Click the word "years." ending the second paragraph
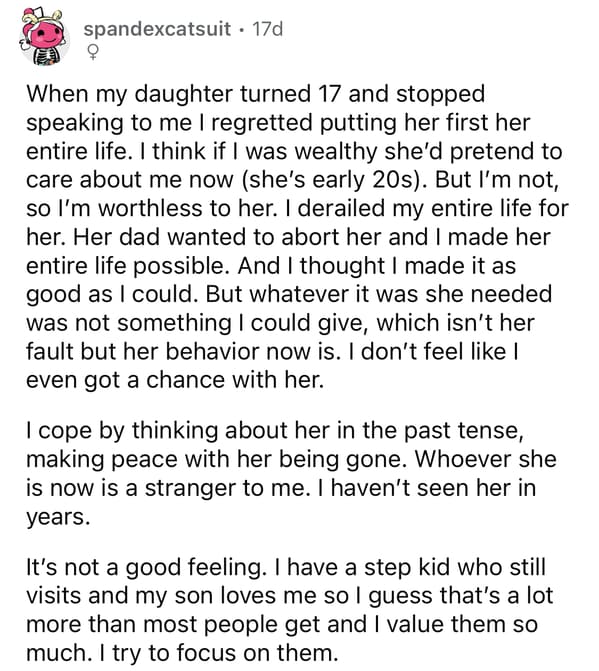The width and height of the screenshot is (599, 671). (x=58, y=517)
